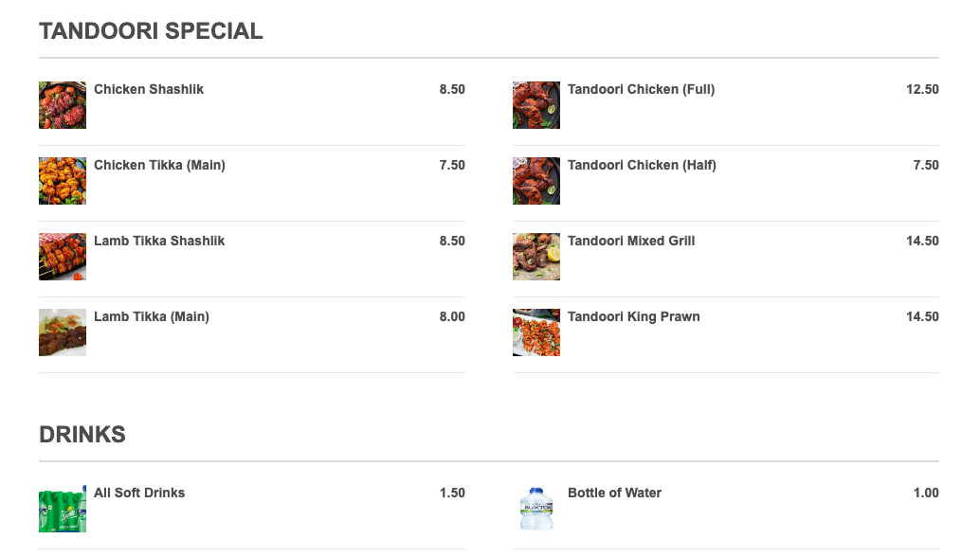The width and height of the screenshot is (980, 557).
Task: Click the DRINKS section heading
Action: [x=82, y=435]
